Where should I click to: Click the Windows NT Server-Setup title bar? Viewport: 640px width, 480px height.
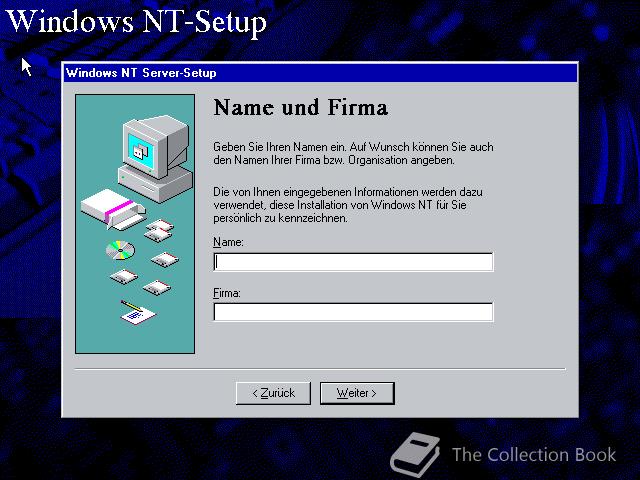[x=320, y=73]
